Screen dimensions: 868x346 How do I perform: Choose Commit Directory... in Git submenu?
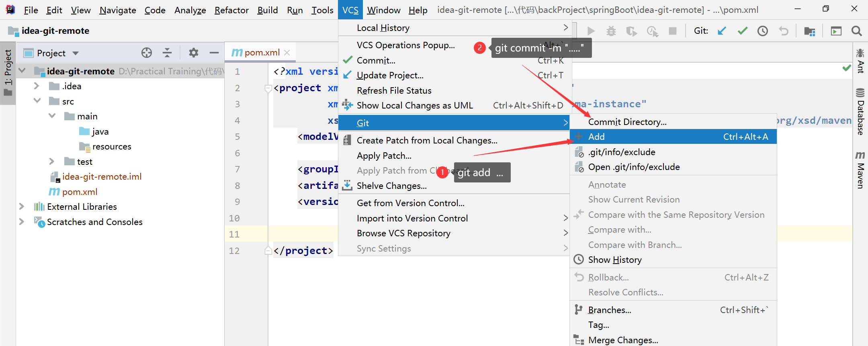click(674, 122)
